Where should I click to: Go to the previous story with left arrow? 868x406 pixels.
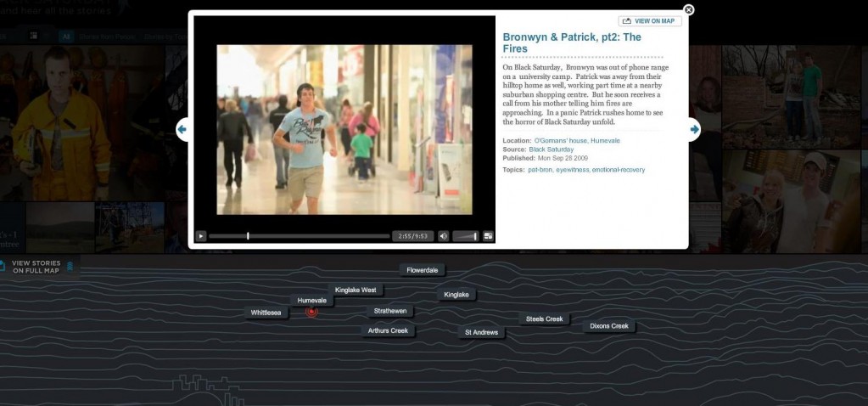tap(182, 129)
